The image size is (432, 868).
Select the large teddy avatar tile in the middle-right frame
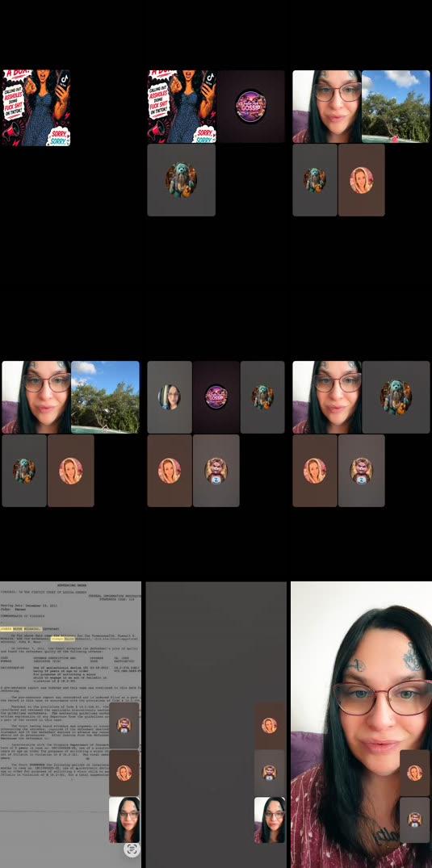396,397
